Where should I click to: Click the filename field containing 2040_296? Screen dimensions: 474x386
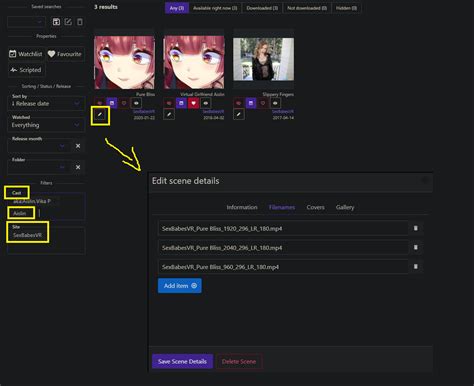(283, 247)
